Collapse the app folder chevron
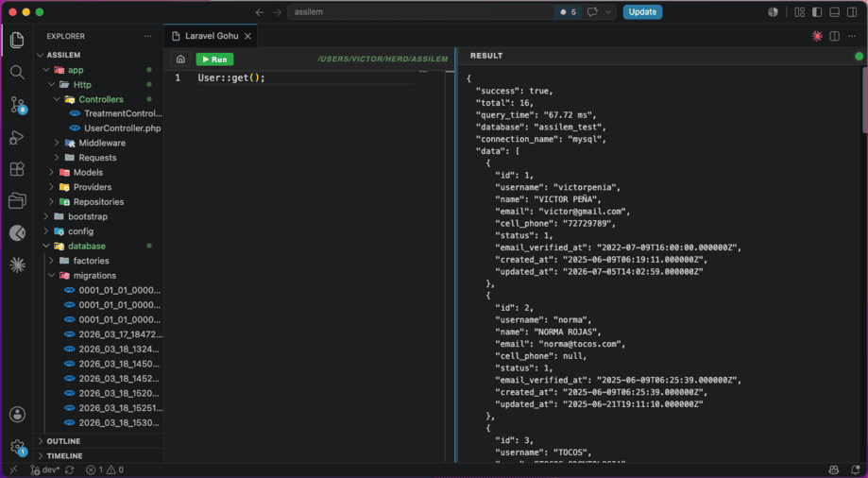 [46, 70]
